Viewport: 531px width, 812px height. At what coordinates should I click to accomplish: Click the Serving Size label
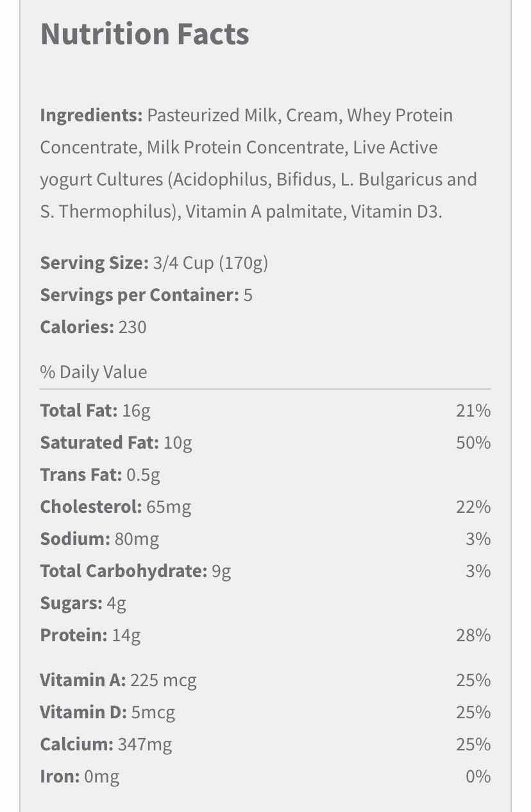94,263
